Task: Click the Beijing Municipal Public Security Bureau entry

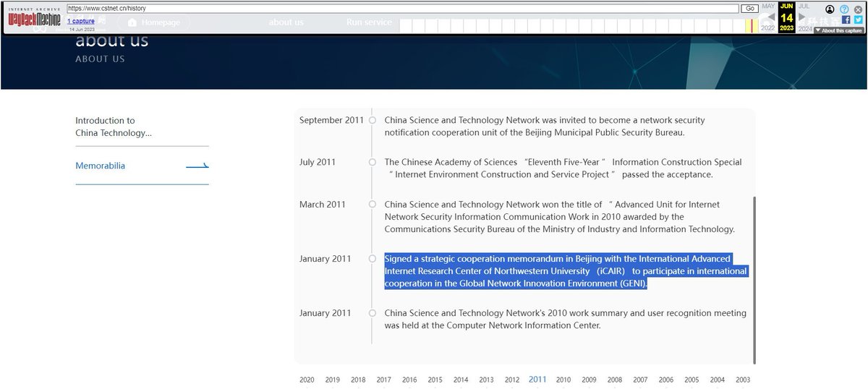Action: 545,127
